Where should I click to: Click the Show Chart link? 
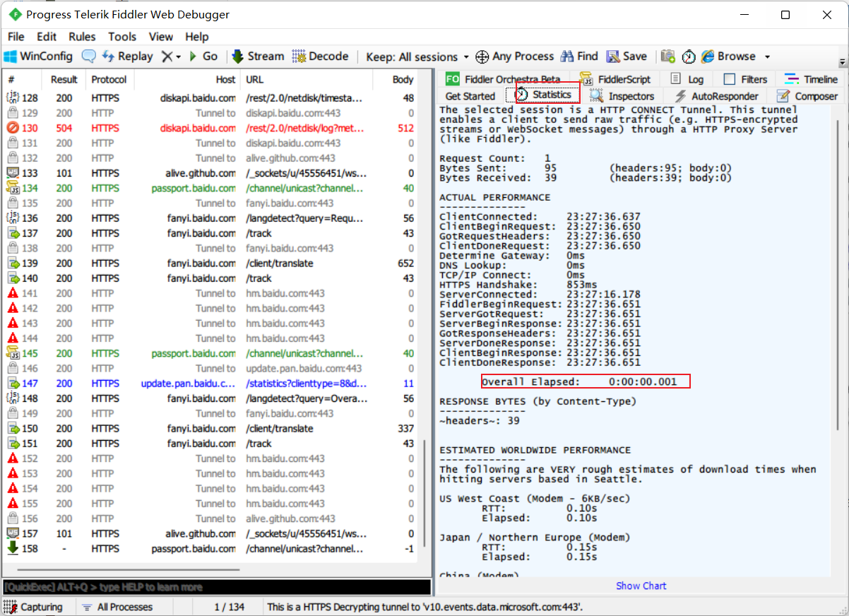(641, 586)
